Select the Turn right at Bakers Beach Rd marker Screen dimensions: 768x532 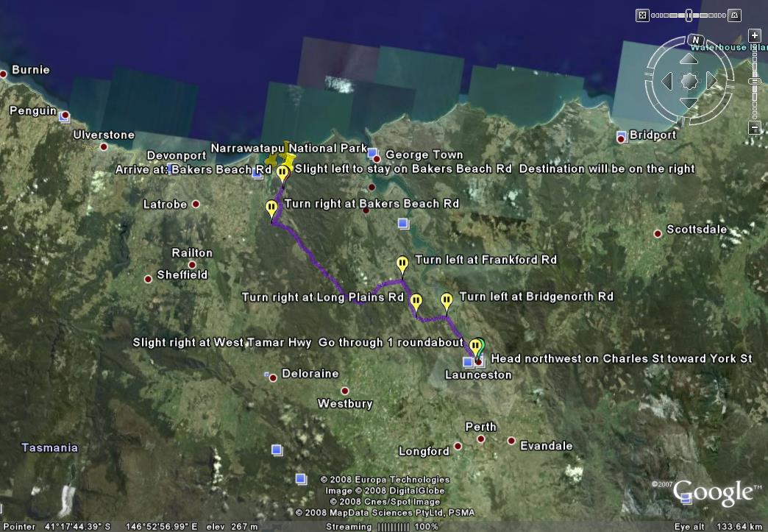coord(271,208)
